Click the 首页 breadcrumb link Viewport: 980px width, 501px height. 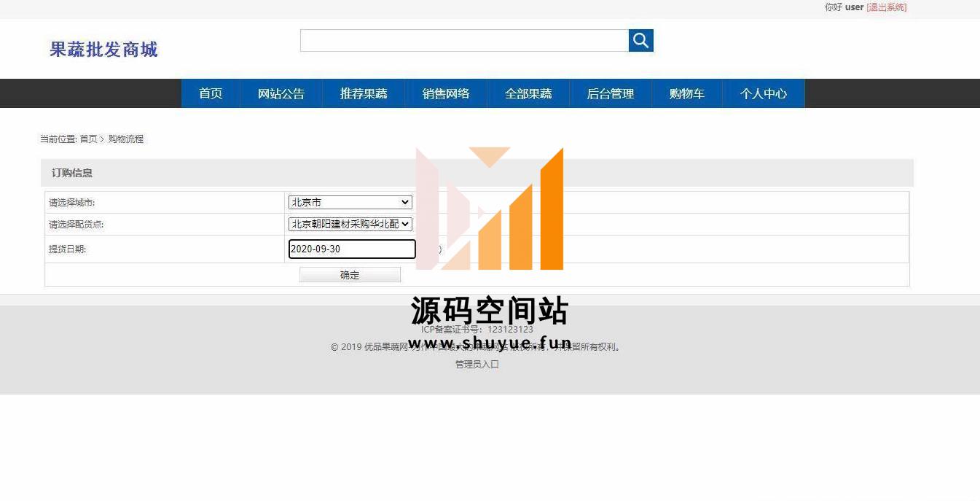point(88,139)
